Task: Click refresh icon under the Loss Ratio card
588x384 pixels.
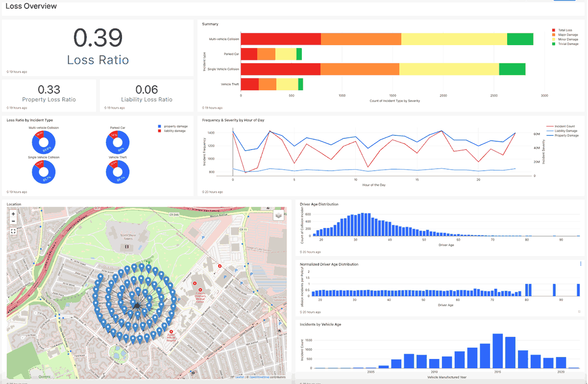Action: click(8, 72)
